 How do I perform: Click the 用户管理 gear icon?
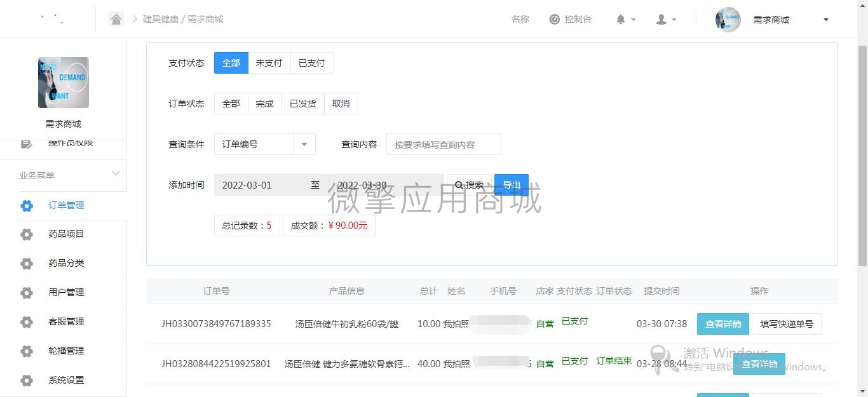pyautogui.click(x=27, y=293)
